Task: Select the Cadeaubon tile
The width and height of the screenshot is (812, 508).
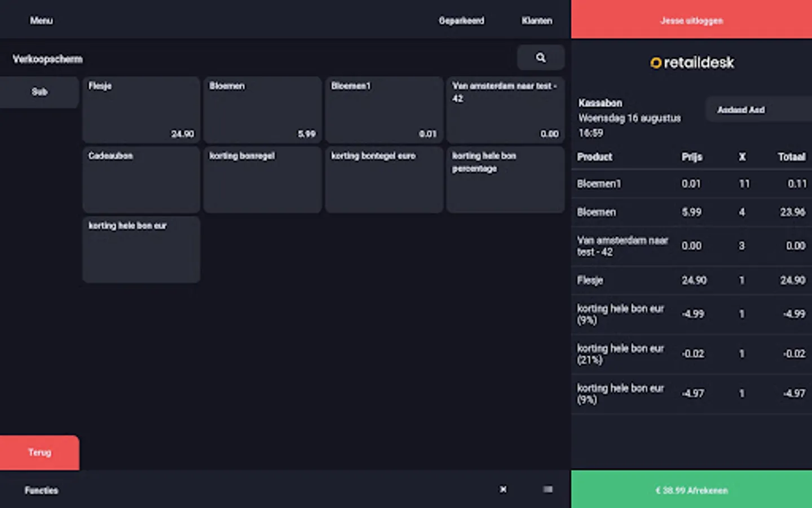Action: pos(141,179)
